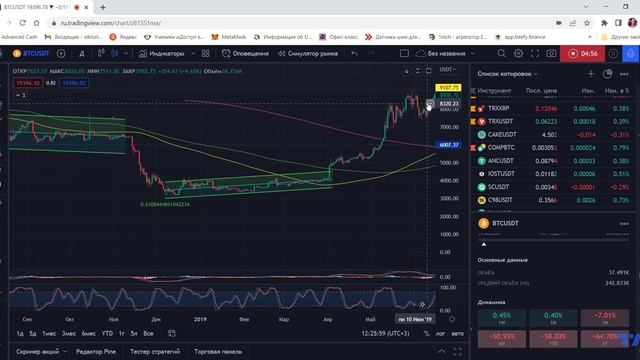Screen dimensions: 640x360
Task: Select ANCUSDT row in watchlist
Action: click(x=552, y=161)
